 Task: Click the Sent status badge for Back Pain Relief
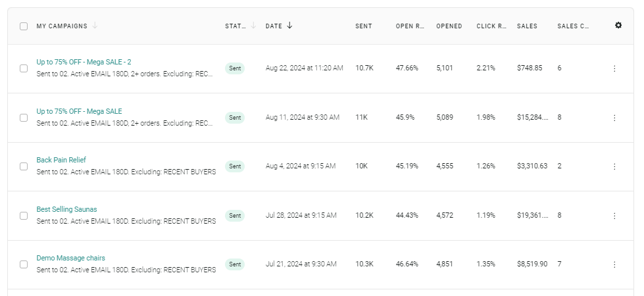point(234,166)
